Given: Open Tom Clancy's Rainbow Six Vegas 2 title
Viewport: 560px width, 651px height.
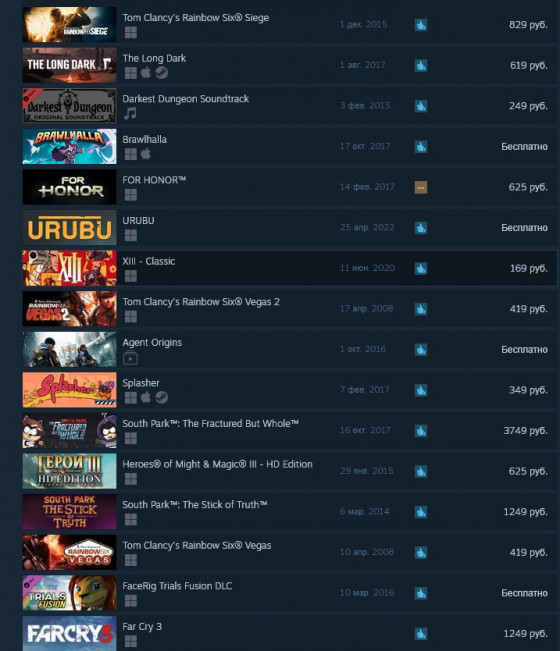Looking at the screenshot, I should (201, 302).
